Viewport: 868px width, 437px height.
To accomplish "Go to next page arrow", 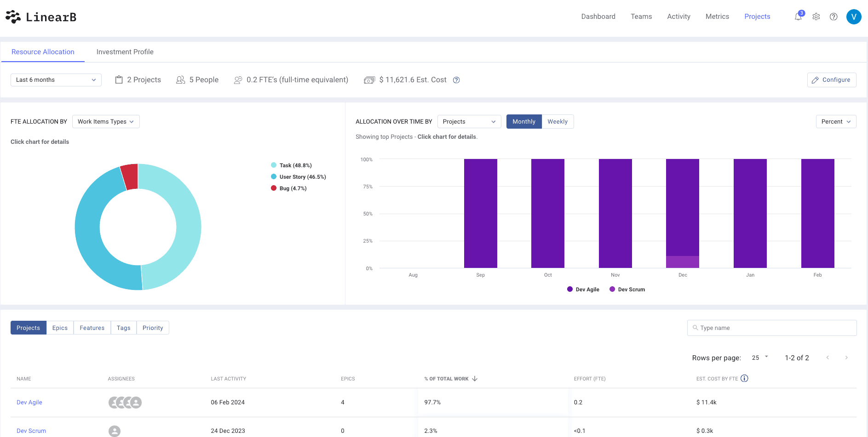I will (846, 358).
